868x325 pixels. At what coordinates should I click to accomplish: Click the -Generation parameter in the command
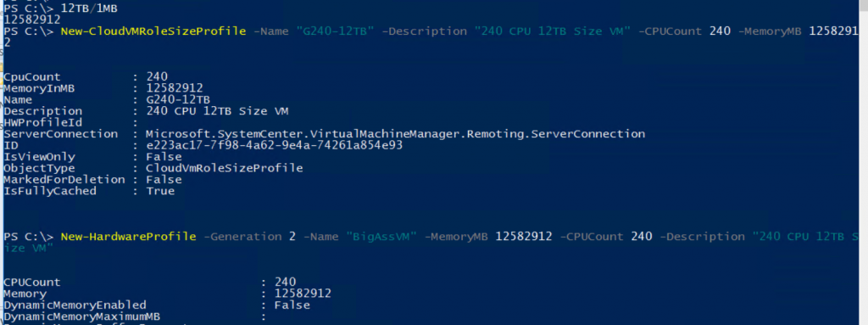[242, 237]
